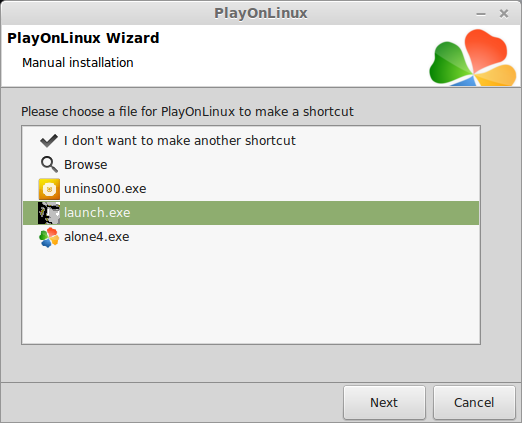Image resolution: width=522 pixels, height=423 pixels.
Task: Click the colorful clover icon beside alone4.exe
Action: [49, 237]
